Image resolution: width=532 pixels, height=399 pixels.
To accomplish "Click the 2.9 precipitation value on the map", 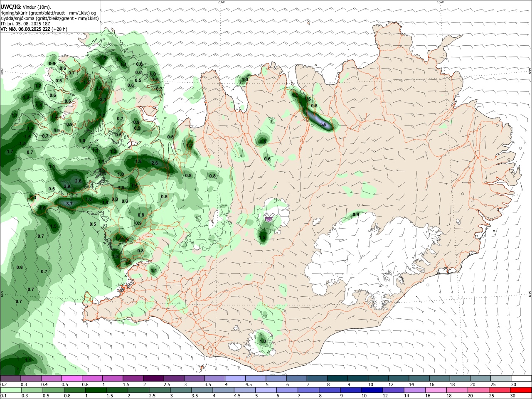I will pos(67,186).
